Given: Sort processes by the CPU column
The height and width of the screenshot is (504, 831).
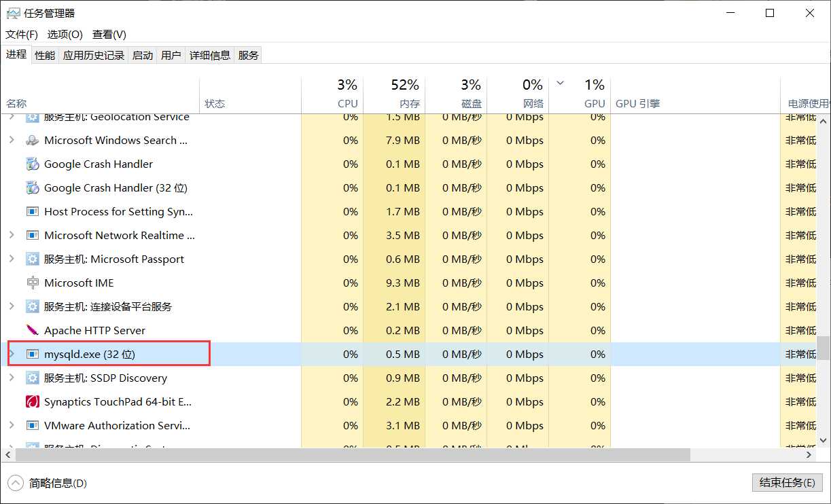Looking at the screenshot, I should click(x=332, y=95).
